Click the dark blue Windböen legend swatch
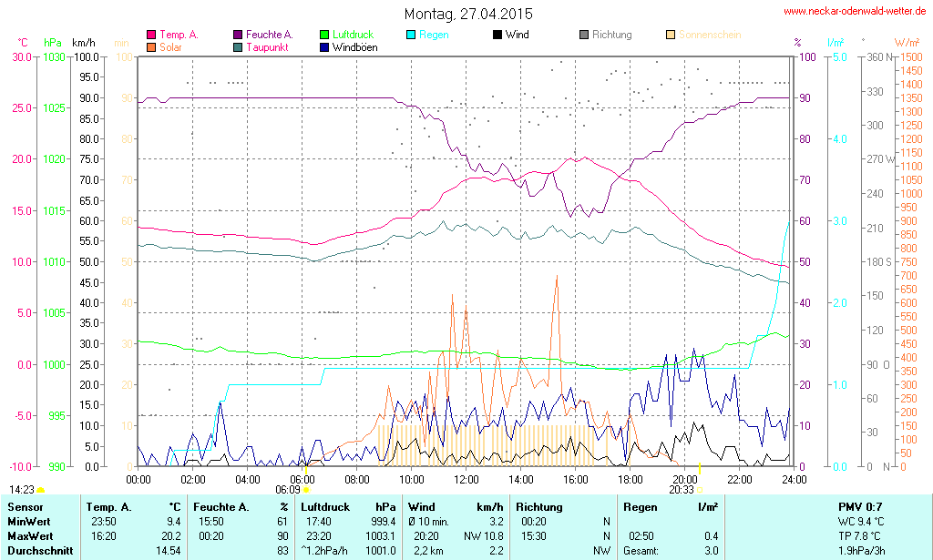The height and width of the screenshot is (560, 933). (x=324, y=46)
